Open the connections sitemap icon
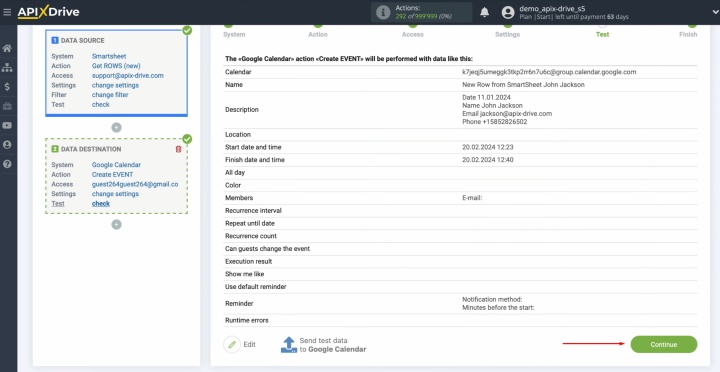This screenshot has height=372, width=720. (x=7, y=68)
